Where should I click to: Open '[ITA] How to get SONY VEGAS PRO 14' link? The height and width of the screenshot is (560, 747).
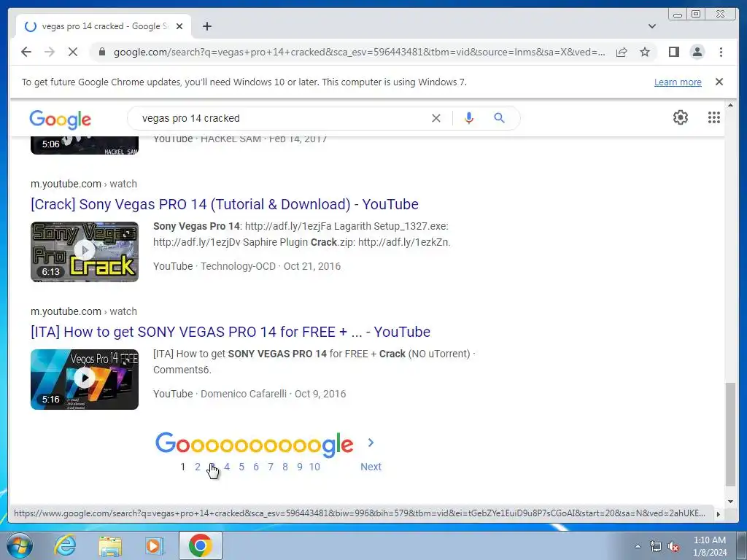pyautogui.click(x=231, y=332)
